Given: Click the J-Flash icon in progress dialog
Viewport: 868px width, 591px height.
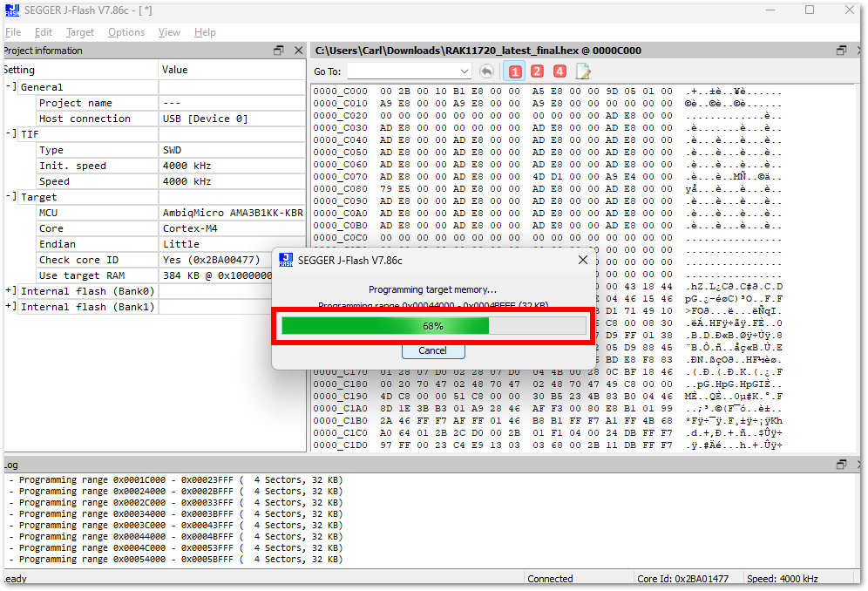Looking at the screenshot, I should pos(286,260).
